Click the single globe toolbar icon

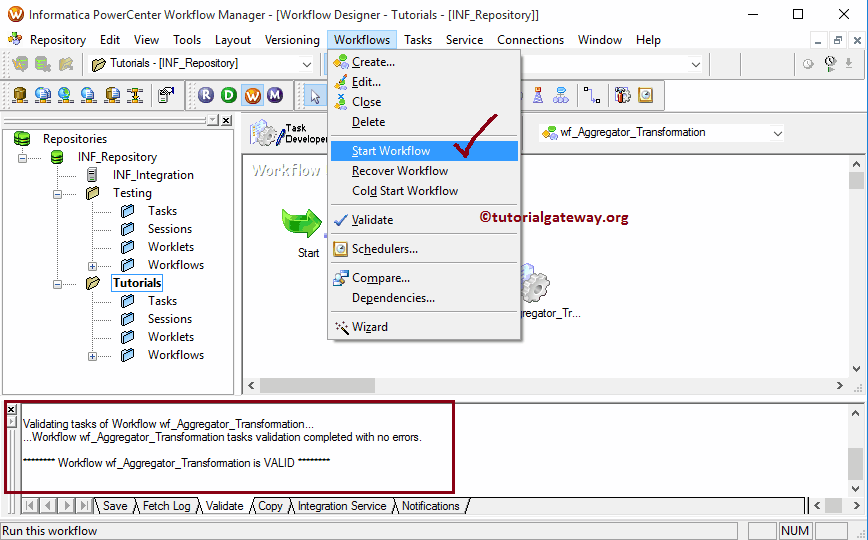pos(65,95)
